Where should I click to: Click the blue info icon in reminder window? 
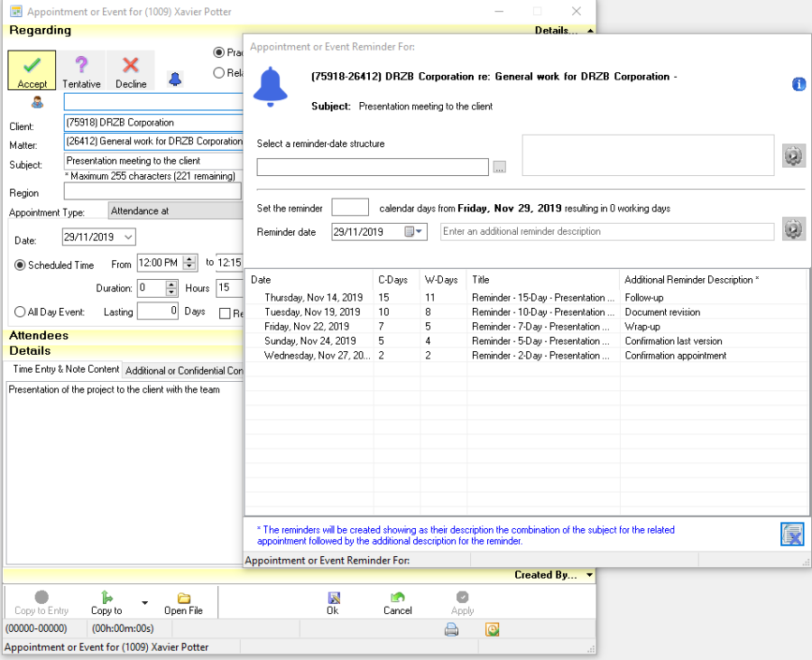point(798,84)
